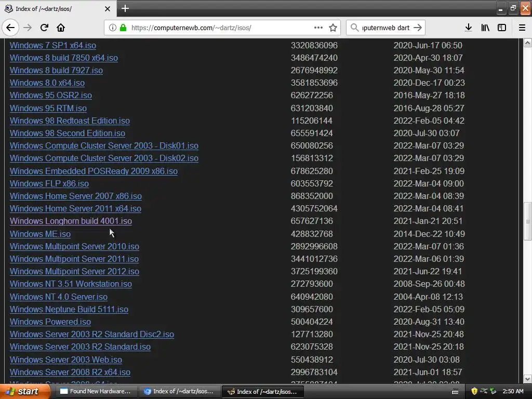
Task: Click Windows Neptune Build 5111.iso
Action: coord(69,309)
